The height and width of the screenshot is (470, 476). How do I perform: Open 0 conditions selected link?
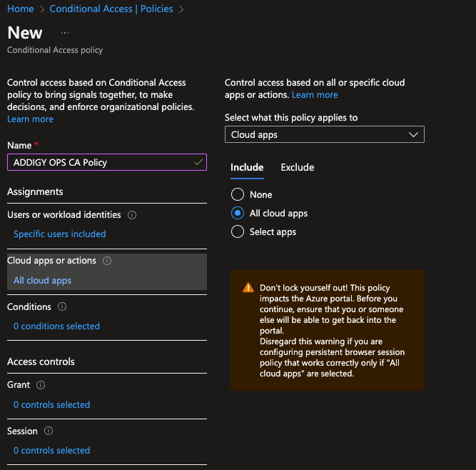[56, 326]
